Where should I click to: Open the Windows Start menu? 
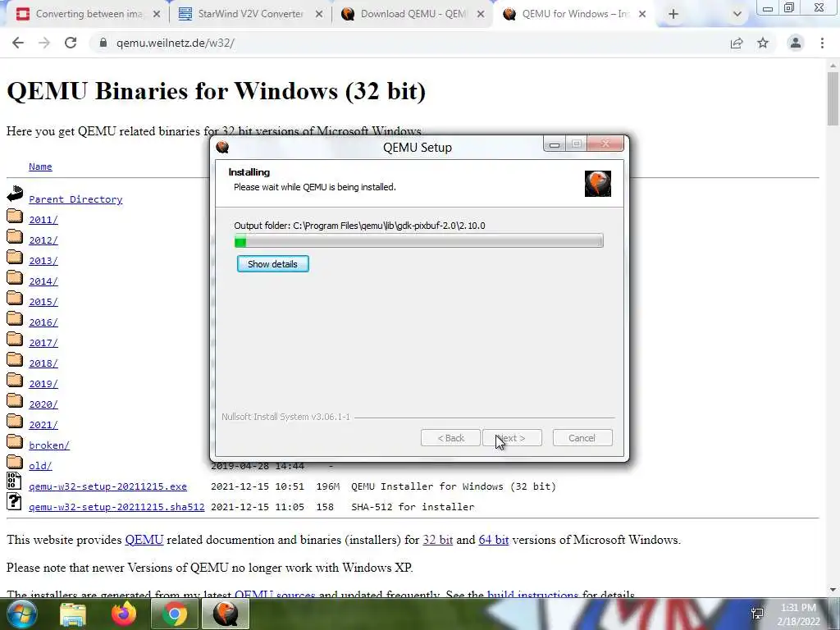pyautogui.click(x=22, y=614)
